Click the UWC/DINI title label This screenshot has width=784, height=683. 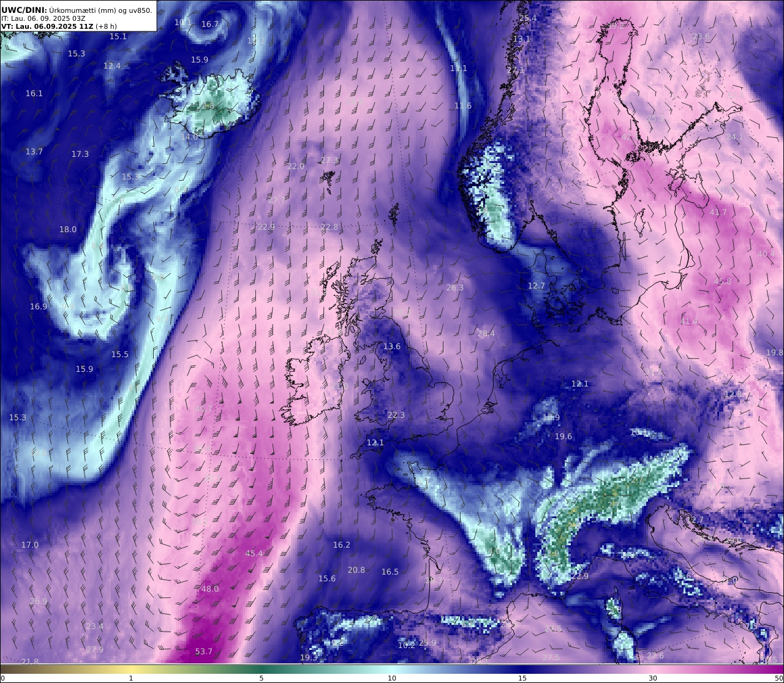point(23,10)
